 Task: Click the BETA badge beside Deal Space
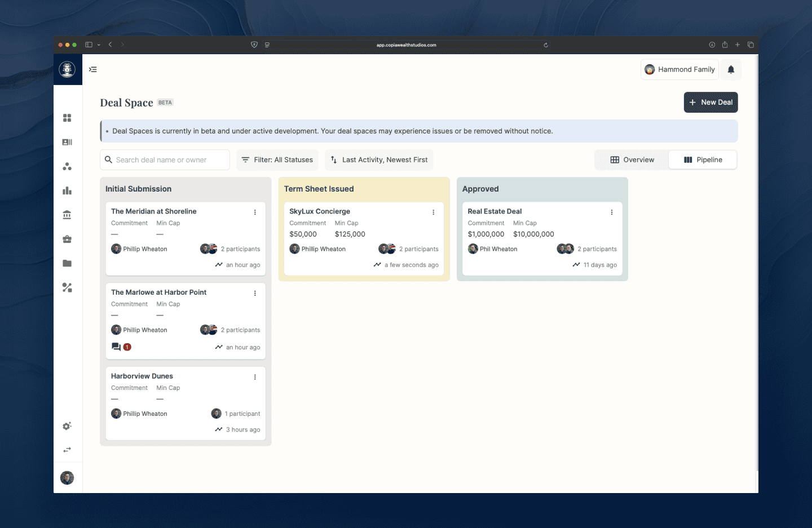165,103
